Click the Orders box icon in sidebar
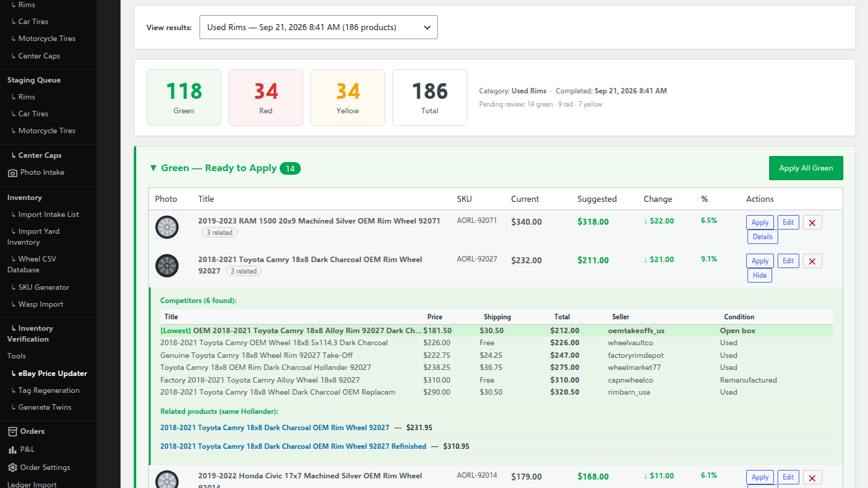Screen dimensions: 868x488 (13, 431)
